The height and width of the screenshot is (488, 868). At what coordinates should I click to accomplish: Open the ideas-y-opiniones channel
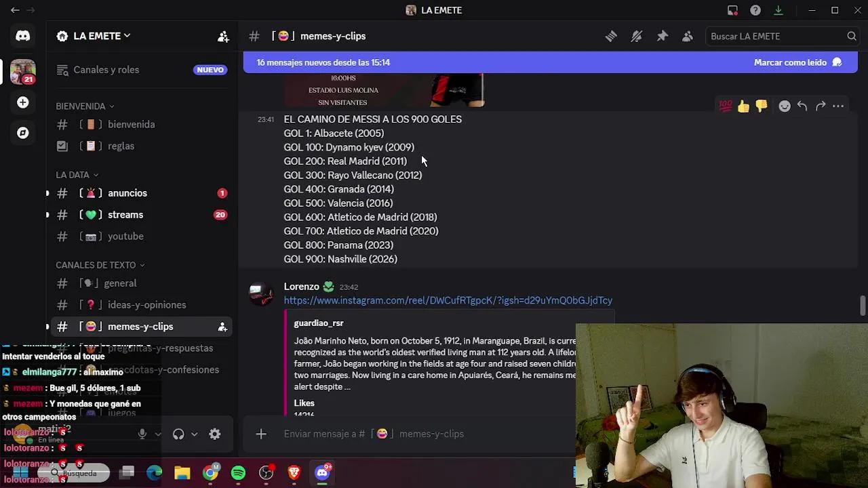[x=141, y=305]
